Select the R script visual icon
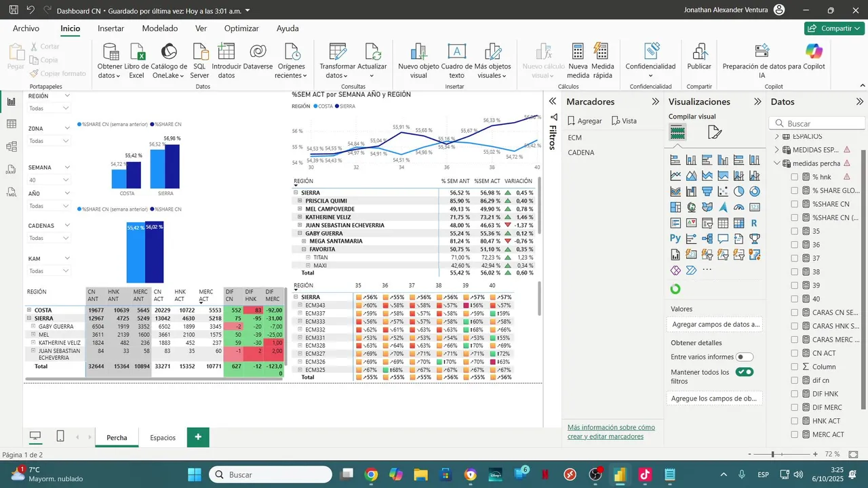The width and height of the screenshot is (868, 488). point(755,223)
